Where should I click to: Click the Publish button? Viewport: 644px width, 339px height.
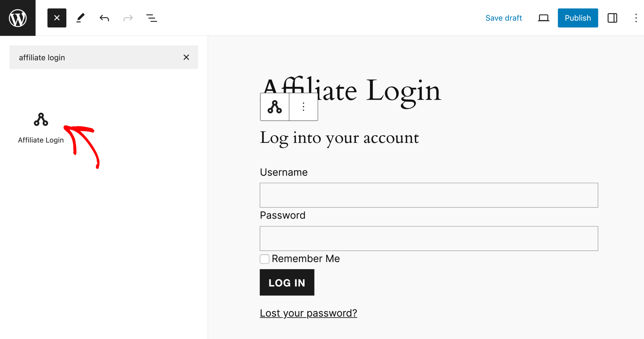pyautogui.click(x=578, y=18)
